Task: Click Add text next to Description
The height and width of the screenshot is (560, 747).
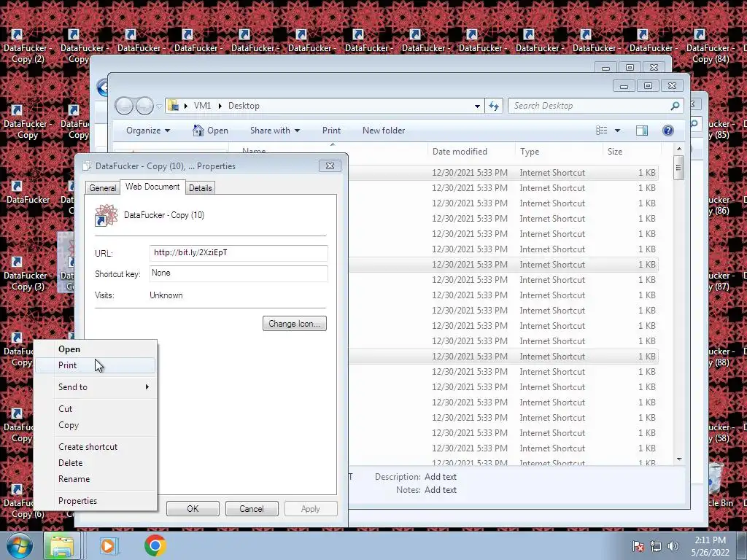Action: [x=441, y=477]
